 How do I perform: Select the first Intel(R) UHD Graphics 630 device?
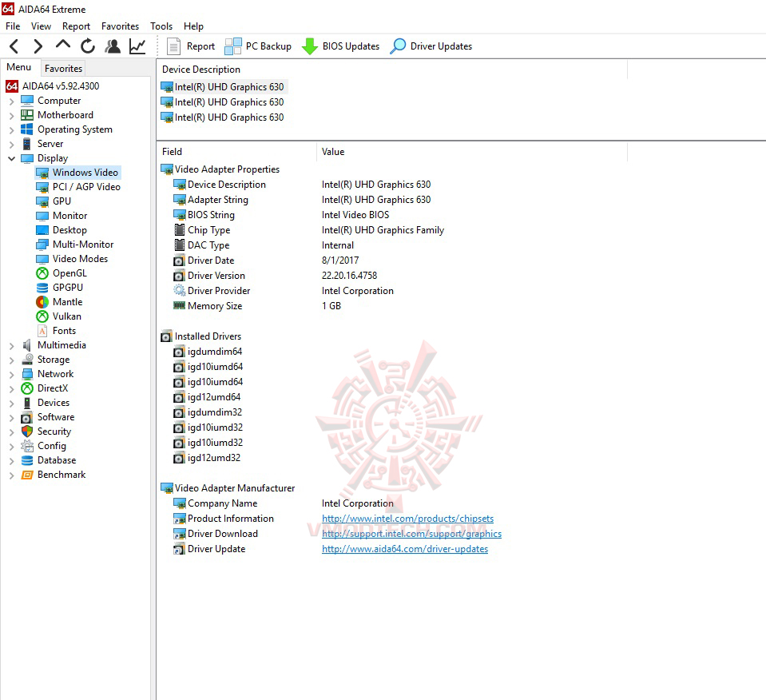[x=224, y=87]
